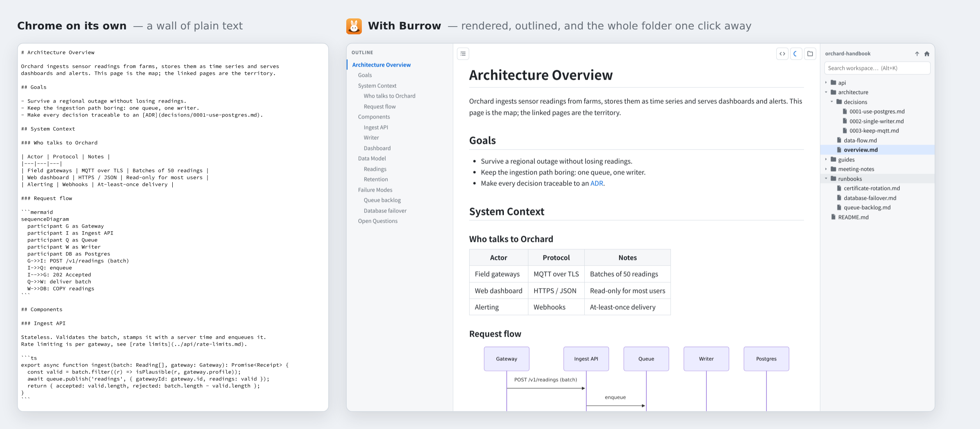Show raw source with the angle-brackets icon

(782, 54)
